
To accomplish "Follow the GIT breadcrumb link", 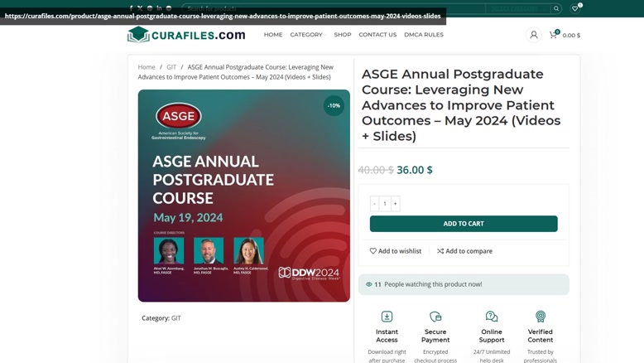I will [171, 67].
